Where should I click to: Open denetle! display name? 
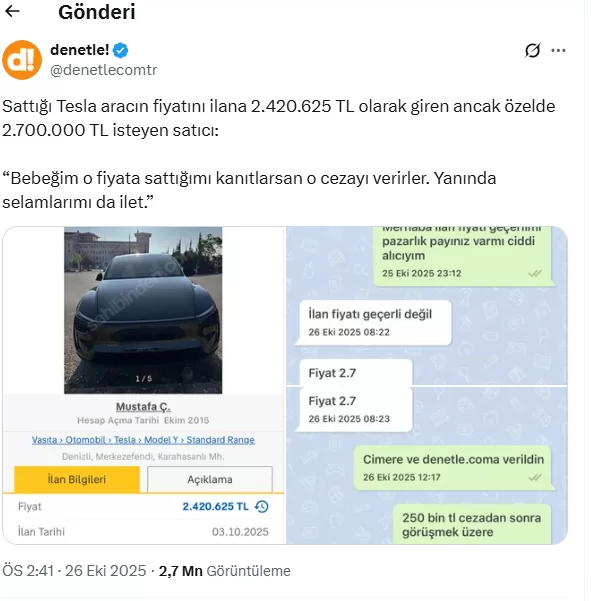[x=80, y=50]
